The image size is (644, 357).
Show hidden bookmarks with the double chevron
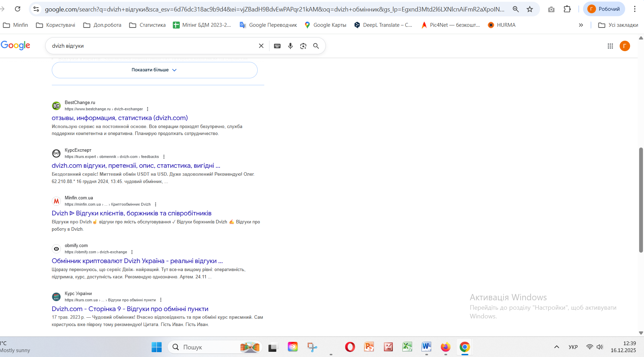coord(581,25)
